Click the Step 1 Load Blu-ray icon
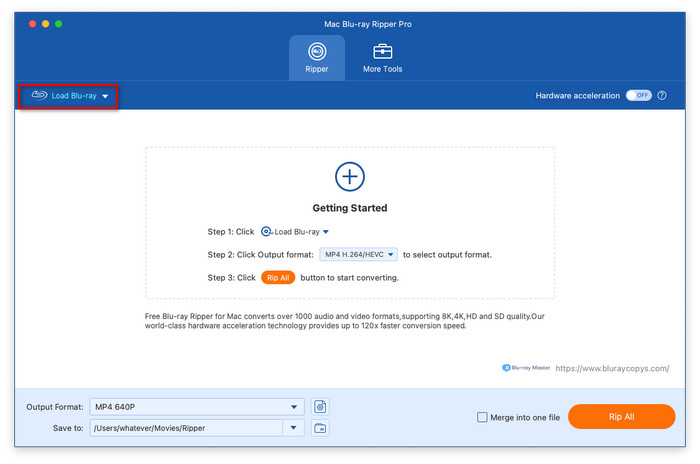Screen dimensions: 700x464 (266, 231)
